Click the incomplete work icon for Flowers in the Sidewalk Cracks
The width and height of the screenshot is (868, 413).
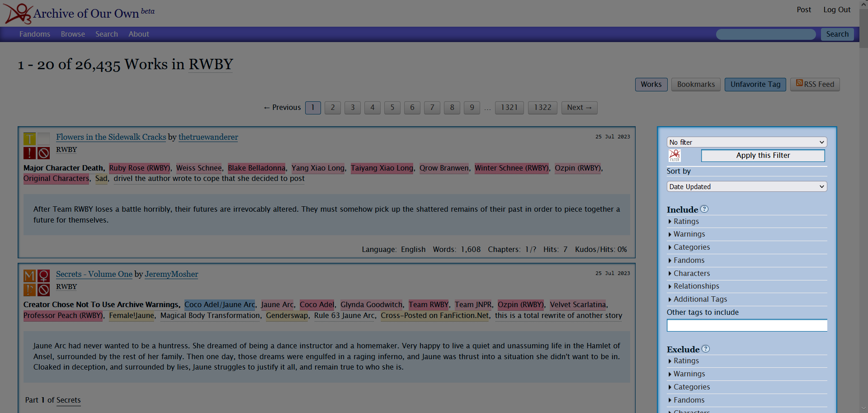pyautogui.click(x=43, y=153)
